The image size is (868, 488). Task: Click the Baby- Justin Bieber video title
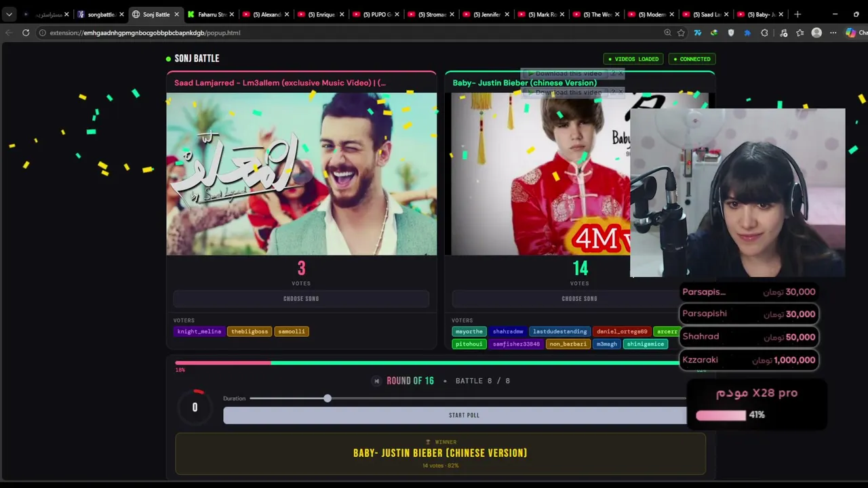[x=525, y=83]
